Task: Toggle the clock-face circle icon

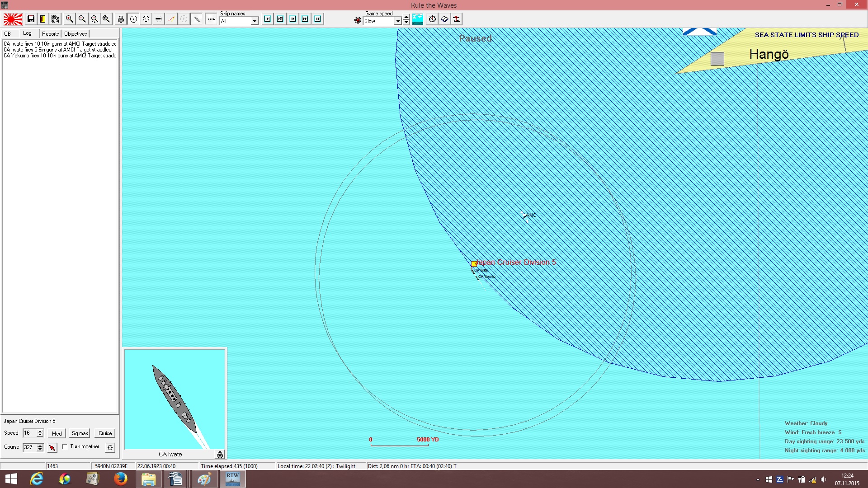Action: coord(146,19)
